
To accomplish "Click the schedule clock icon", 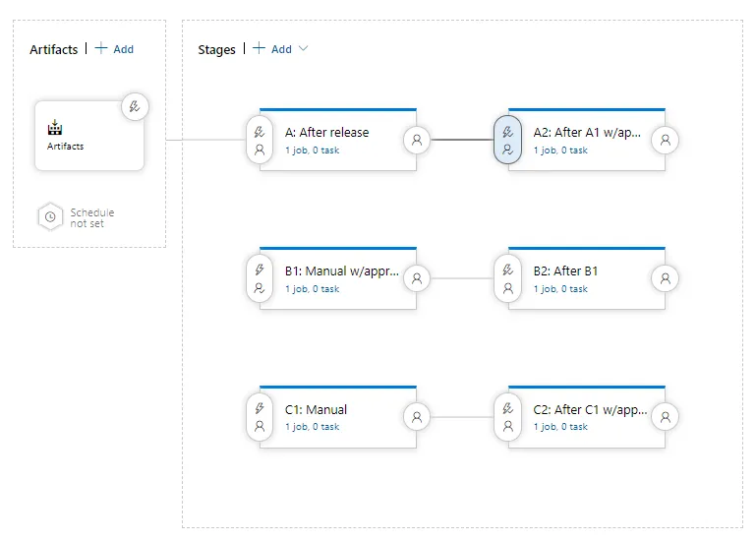I will (50, 217).
